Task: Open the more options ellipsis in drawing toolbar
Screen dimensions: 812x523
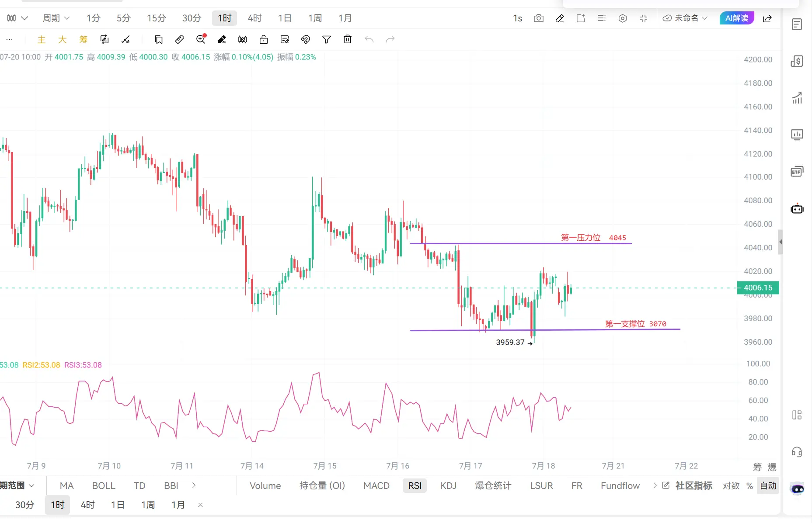Action: click(x=9, y=40)
